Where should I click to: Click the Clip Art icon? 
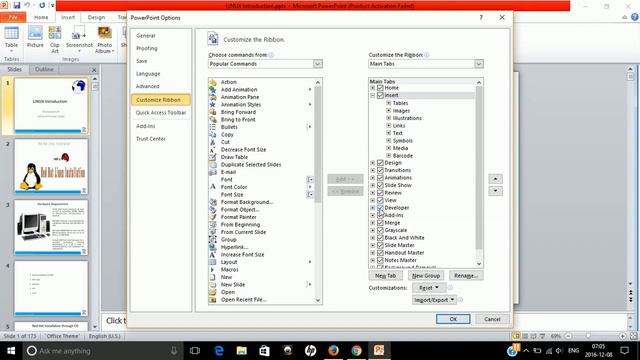click(55, 40)
